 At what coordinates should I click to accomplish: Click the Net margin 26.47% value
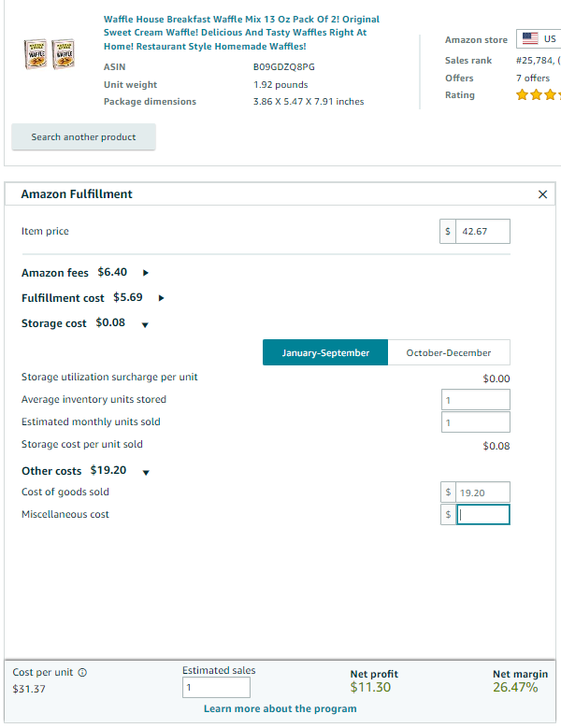click(x=515, y=687)
